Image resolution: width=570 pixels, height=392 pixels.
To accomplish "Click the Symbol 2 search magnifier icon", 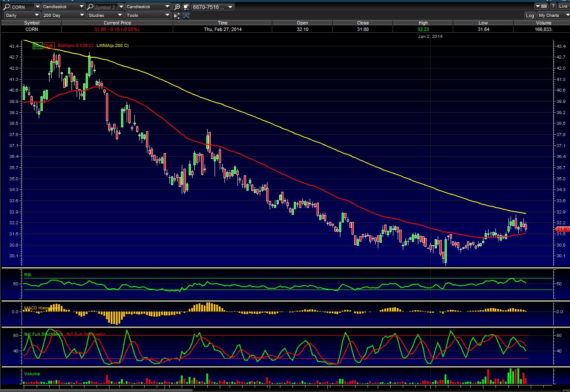I will click(90, 7).
